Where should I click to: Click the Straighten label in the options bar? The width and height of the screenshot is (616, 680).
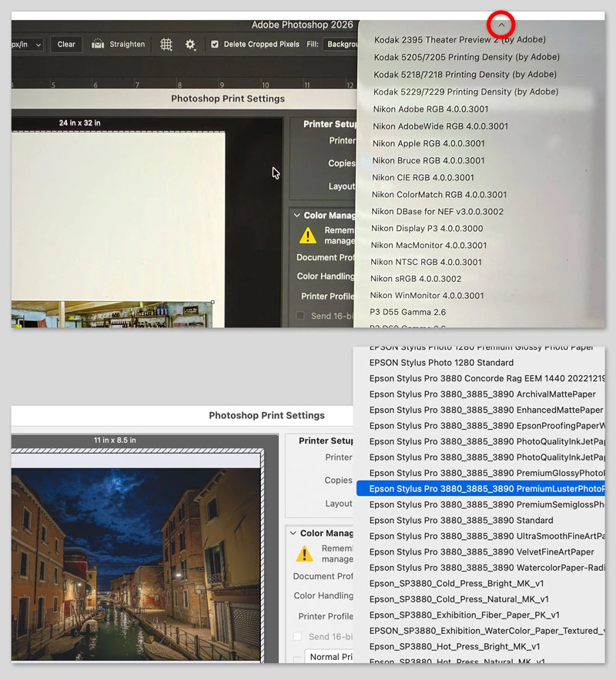click(127, 44)
